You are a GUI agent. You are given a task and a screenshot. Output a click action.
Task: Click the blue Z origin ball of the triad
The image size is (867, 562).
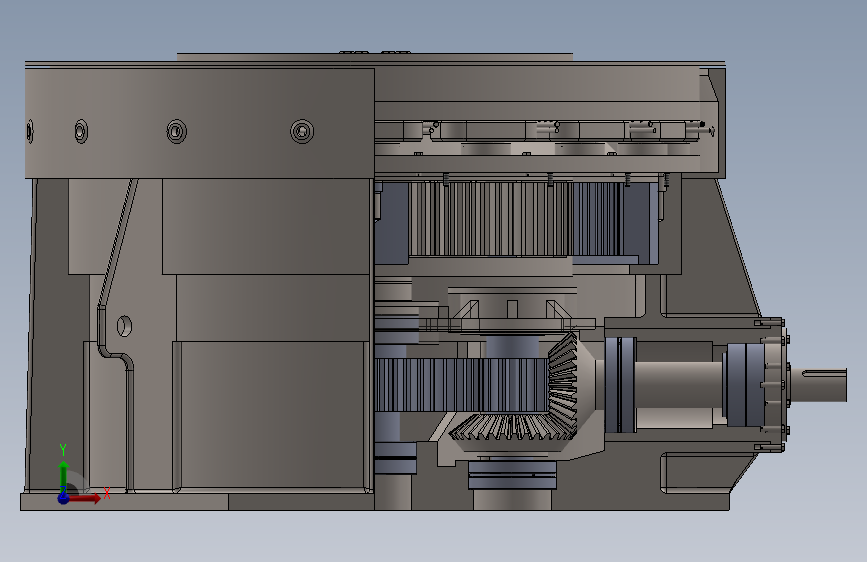63,498
